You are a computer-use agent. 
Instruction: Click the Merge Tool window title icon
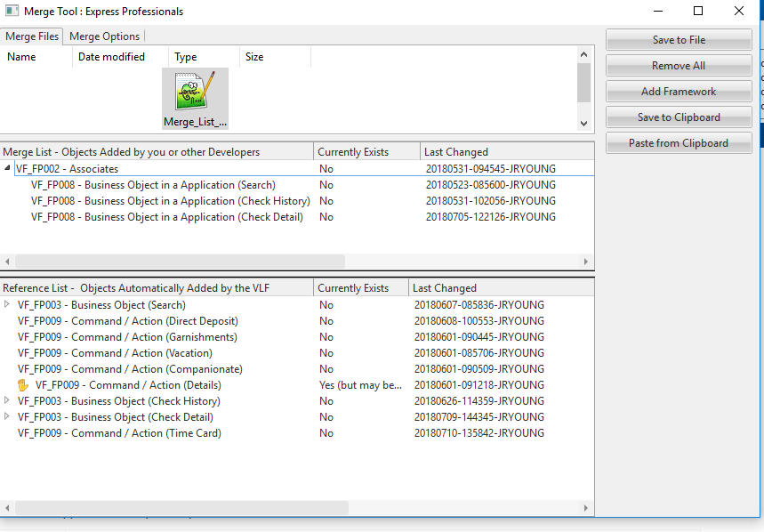pos(12,12)
